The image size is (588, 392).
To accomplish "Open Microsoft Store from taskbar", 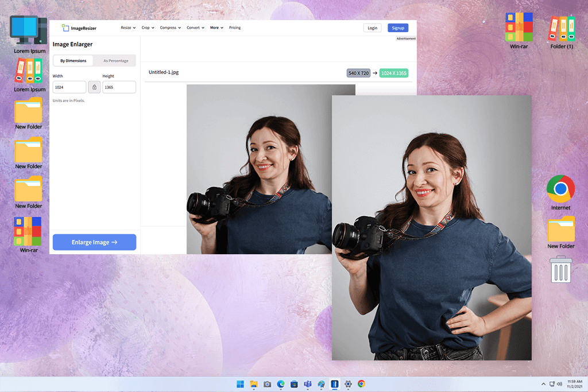I will tap(295, 384).
